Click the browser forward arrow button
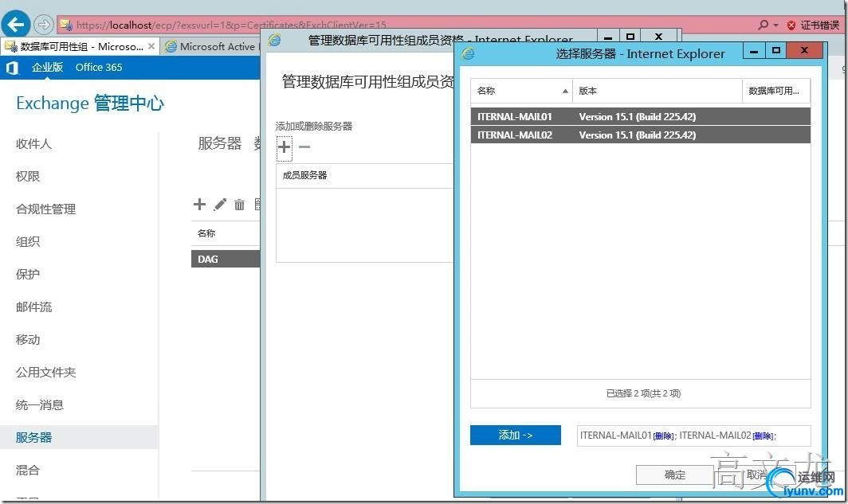 (43, 25)
